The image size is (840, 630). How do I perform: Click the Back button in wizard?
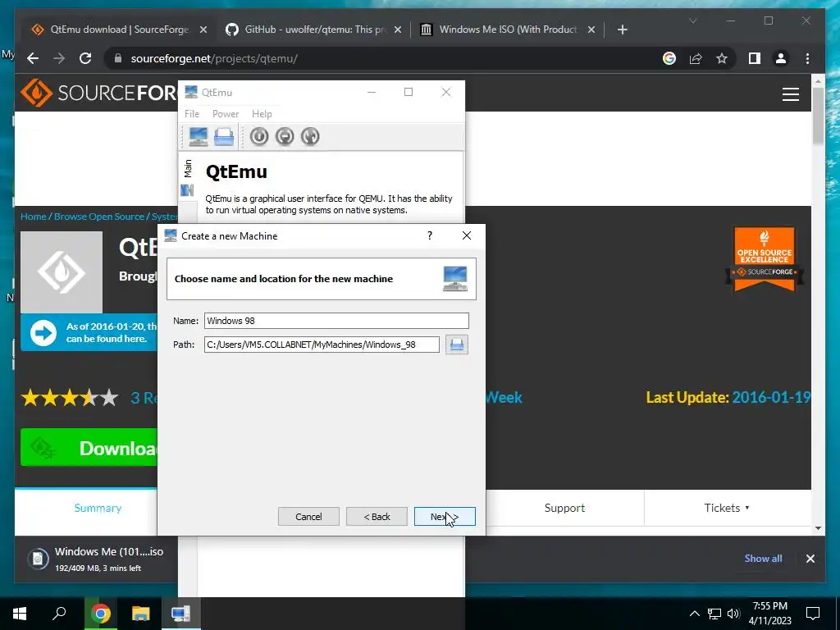tap(377, 517)
